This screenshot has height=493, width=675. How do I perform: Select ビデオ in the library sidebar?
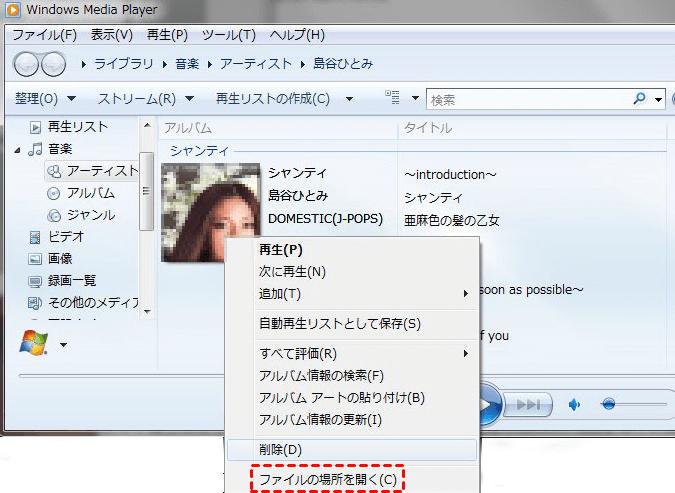tap(66, 237)
